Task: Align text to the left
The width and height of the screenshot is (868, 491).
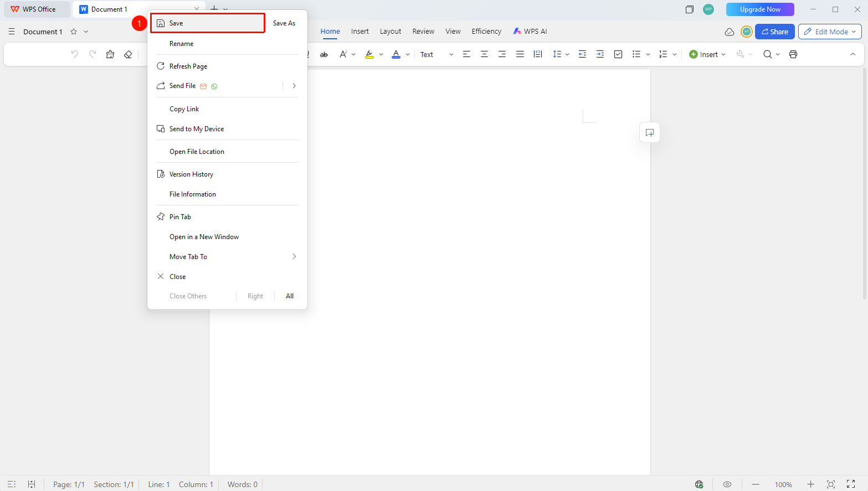Action: (466, 54)
